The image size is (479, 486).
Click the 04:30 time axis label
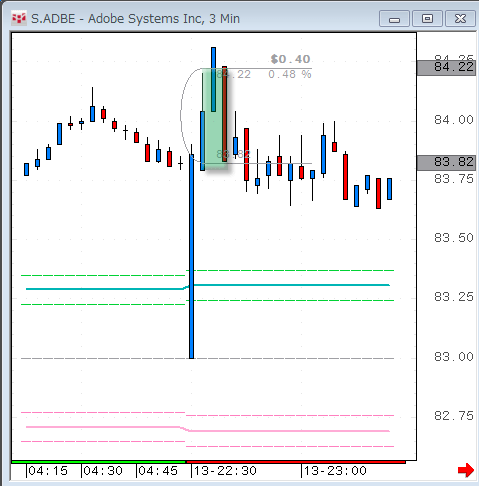103,471
